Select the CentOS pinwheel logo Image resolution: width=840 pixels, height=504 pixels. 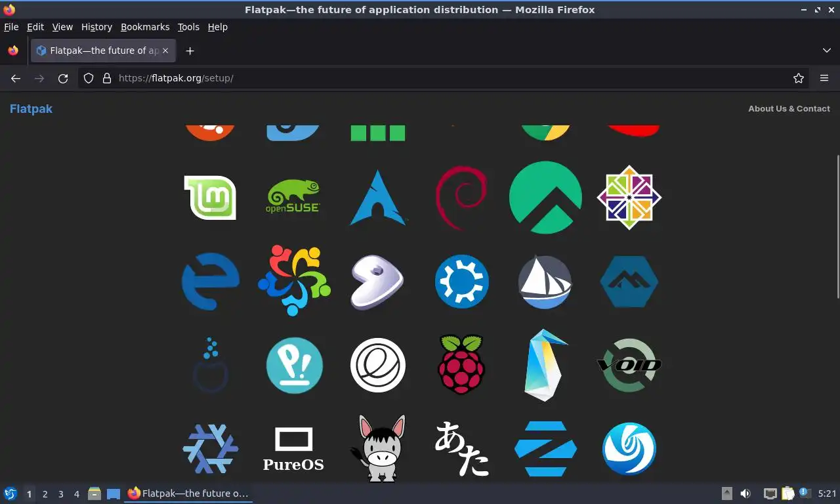pyautogui.click(x=629, y=198)
